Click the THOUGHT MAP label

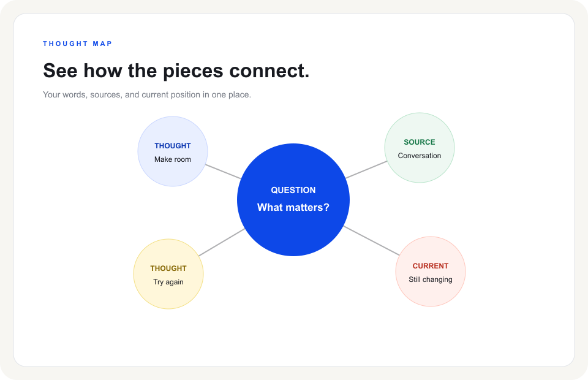pos(78,44)
